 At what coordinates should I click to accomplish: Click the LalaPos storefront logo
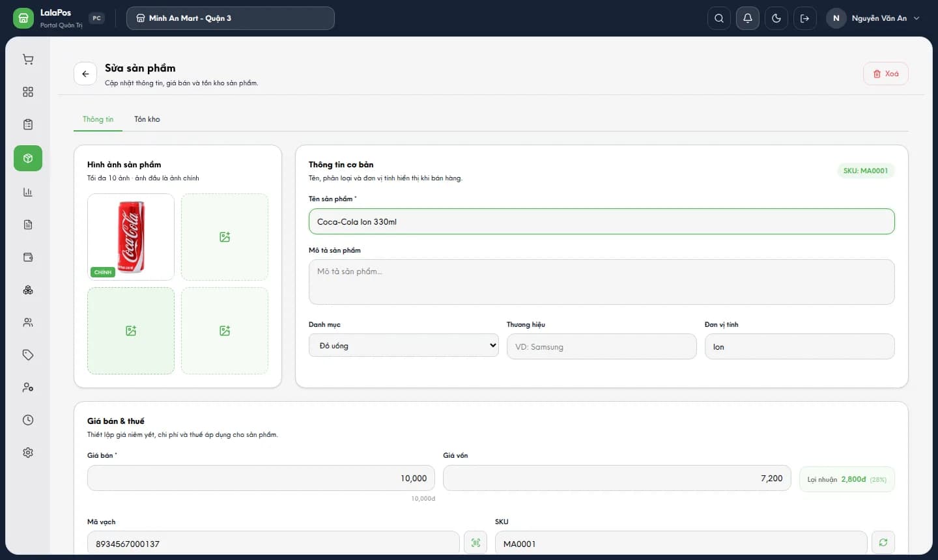23,18
